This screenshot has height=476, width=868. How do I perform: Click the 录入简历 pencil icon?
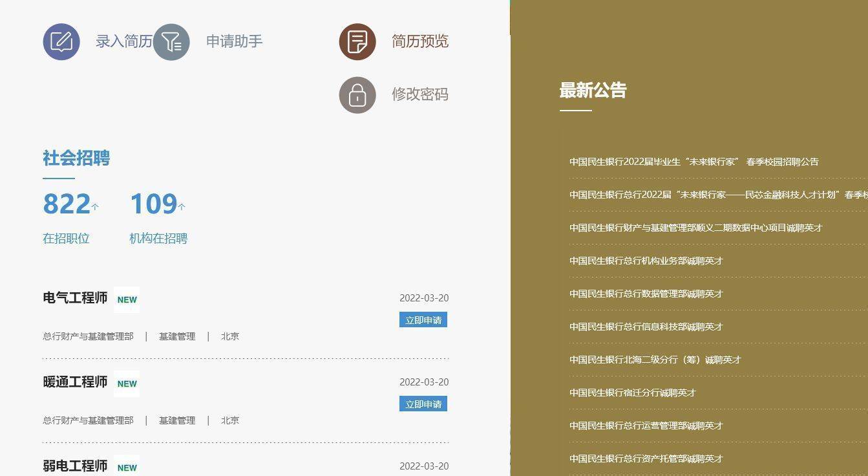(x=61, y=42)
